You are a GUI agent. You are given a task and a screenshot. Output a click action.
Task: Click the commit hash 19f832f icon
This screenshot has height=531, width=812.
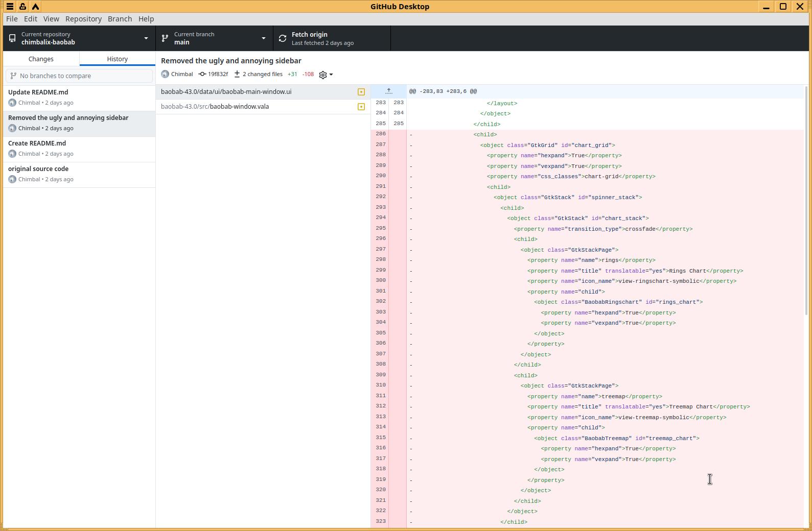coord(202,74)
